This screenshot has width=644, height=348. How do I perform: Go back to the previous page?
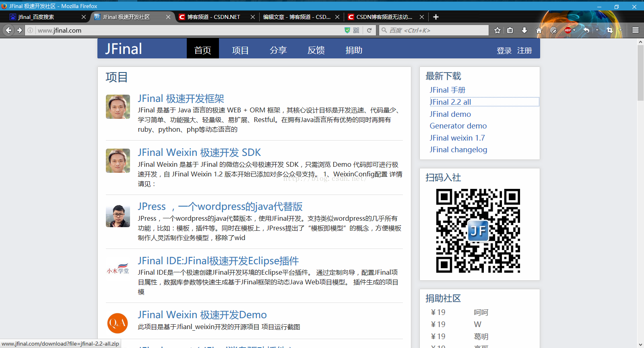pyautogui.click(x=9, y=30)
